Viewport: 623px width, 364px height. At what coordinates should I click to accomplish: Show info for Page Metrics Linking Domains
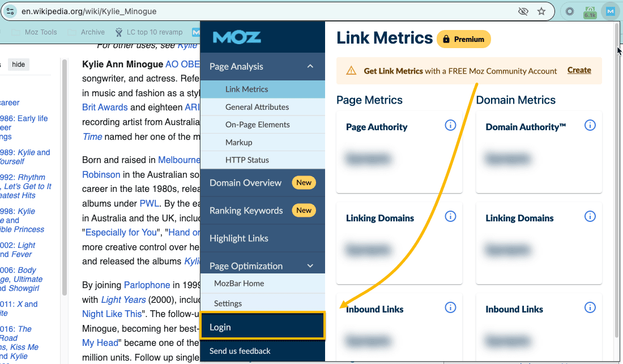pos(450,216)
